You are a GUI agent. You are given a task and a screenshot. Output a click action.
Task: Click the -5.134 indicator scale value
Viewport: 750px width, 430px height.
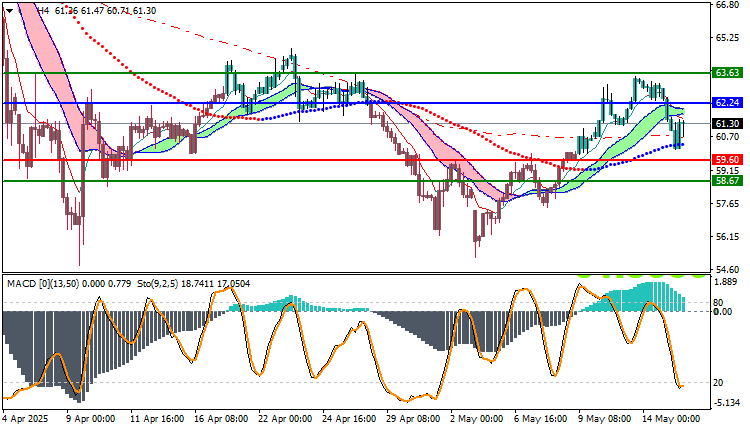pyautogui.click(x=727, y=403)
